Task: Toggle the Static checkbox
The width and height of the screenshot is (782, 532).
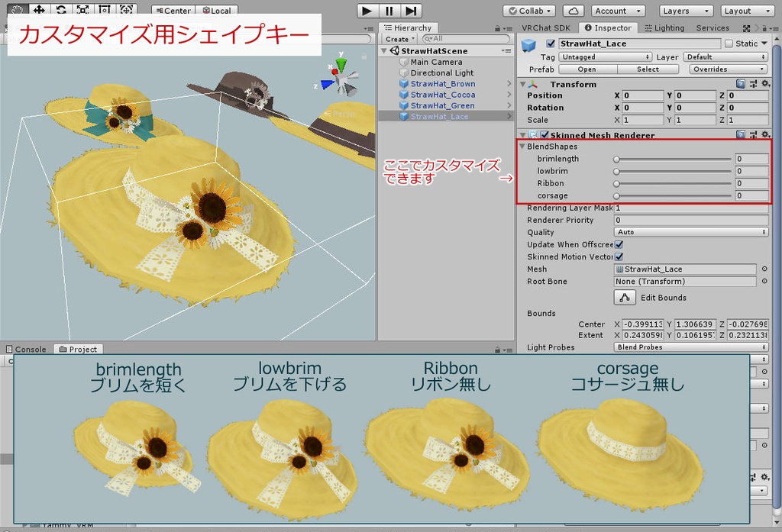Action: point(729,44)
